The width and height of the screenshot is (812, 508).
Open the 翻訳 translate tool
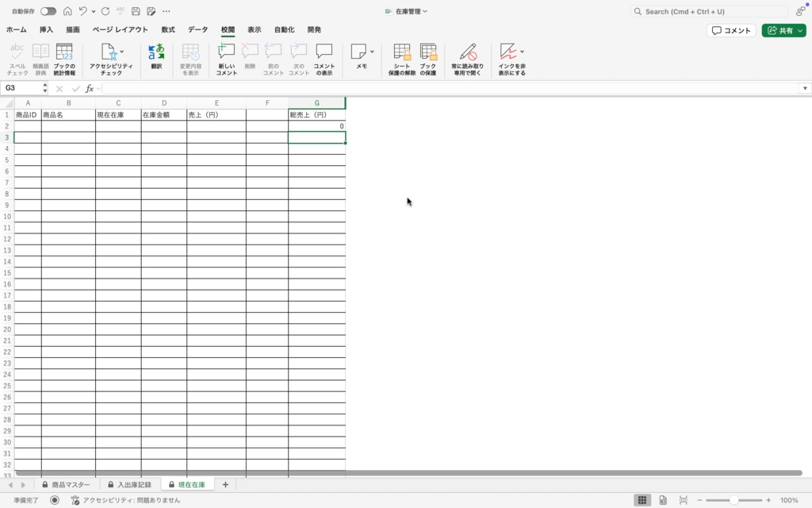156,56
